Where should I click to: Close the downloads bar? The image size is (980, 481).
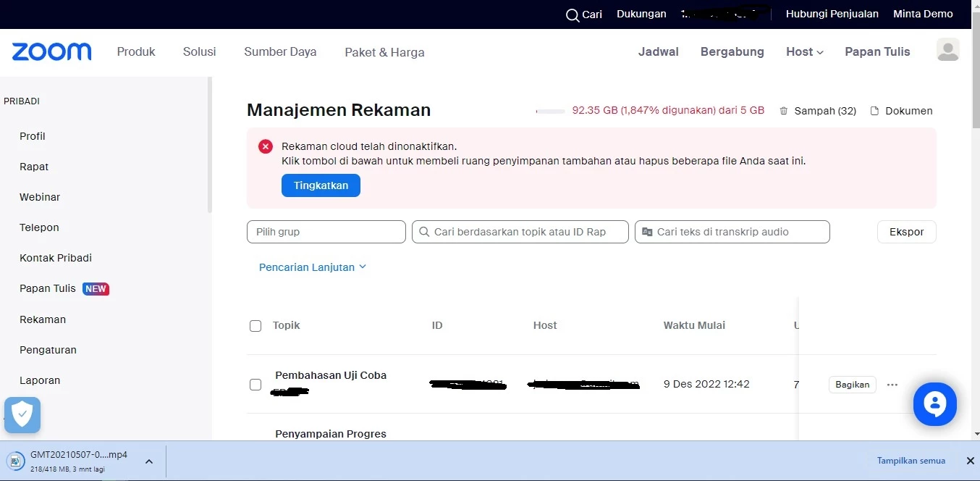pos(970,461)
